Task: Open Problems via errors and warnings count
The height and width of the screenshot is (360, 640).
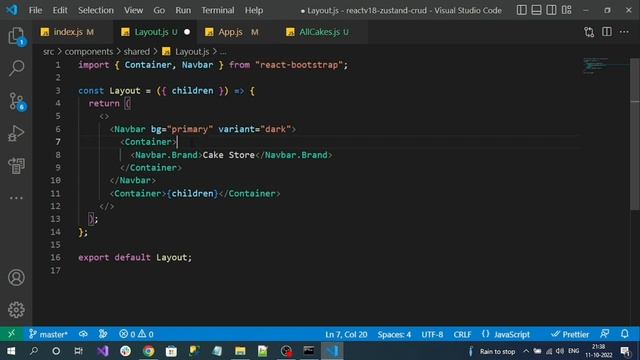Action: pyautogui.click(x=136, y=334)
